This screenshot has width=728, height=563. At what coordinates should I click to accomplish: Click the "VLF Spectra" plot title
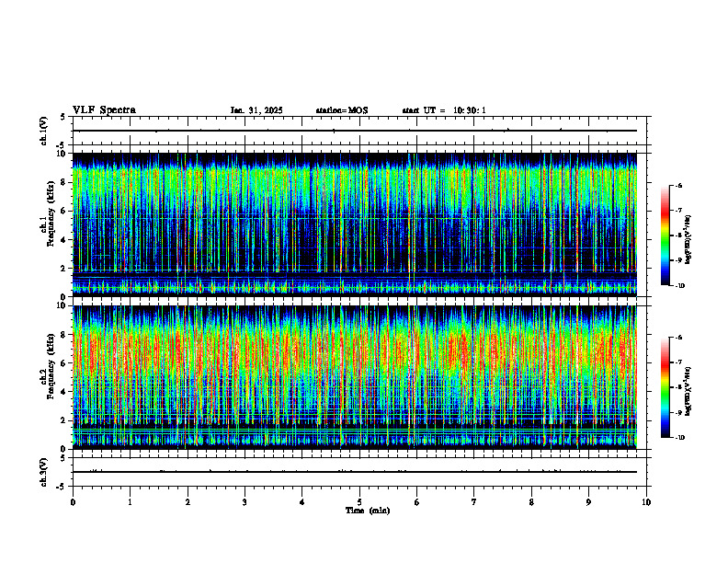104,110
